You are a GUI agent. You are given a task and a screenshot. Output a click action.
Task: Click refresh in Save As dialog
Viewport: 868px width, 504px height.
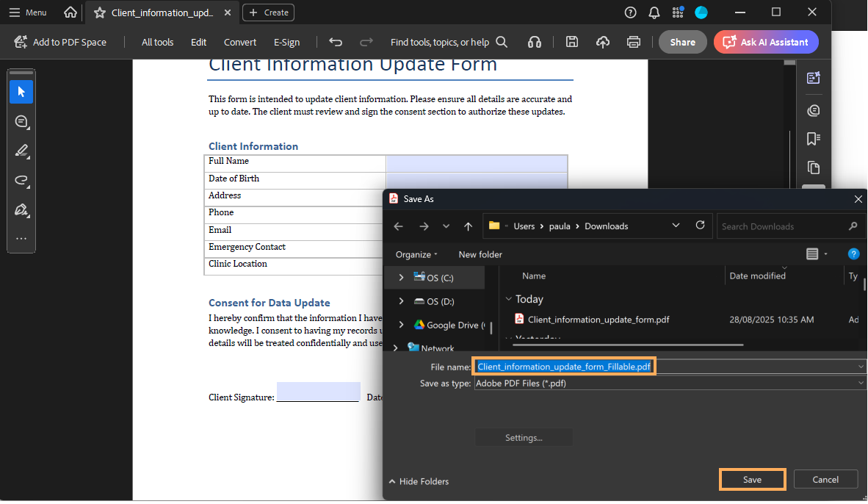click(x=700, y=226)
